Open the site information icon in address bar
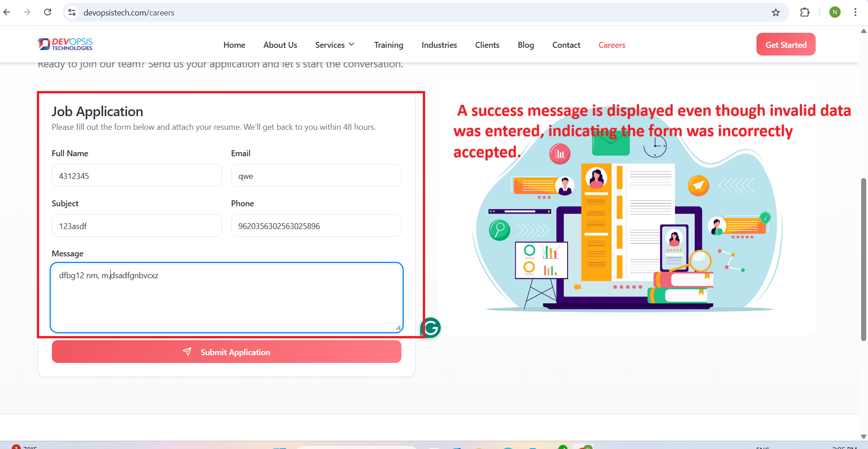868x449 pixels. (x=72, y=12)
